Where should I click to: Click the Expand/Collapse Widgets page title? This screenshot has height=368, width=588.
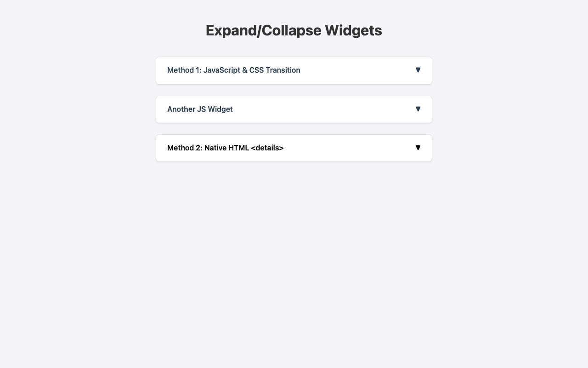click(x=294, y=30)
